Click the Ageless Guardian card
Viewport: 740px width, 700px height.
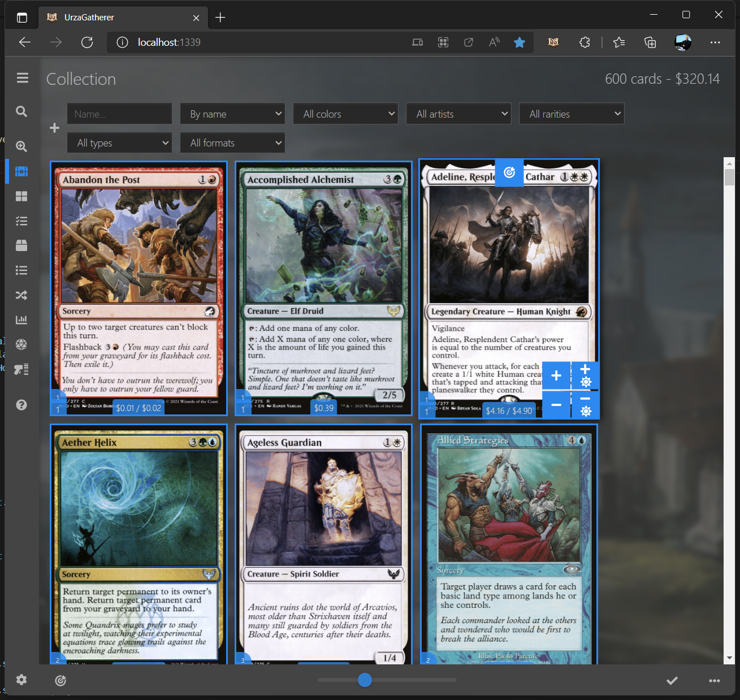click(323, 544)
